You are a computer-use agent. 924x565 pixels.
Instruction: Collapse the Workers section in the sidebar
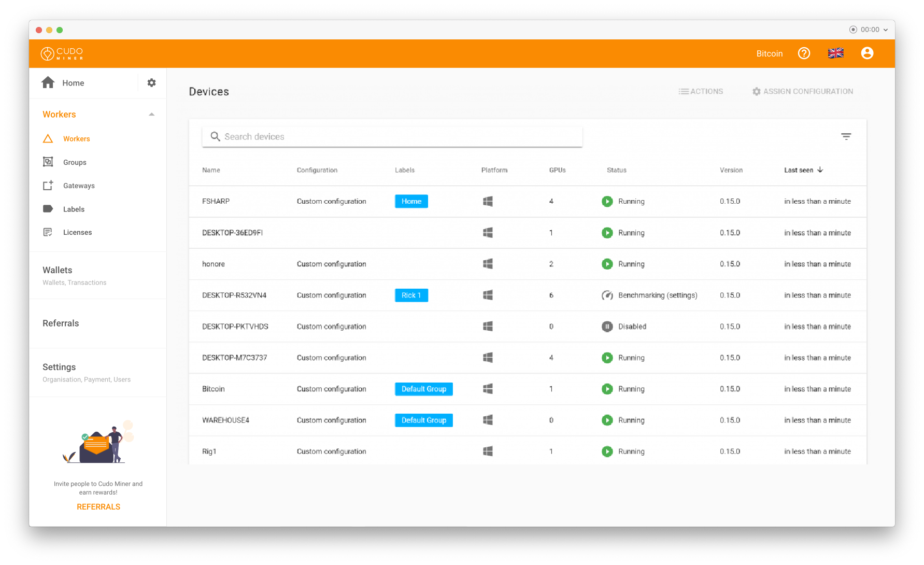[151, 114]
